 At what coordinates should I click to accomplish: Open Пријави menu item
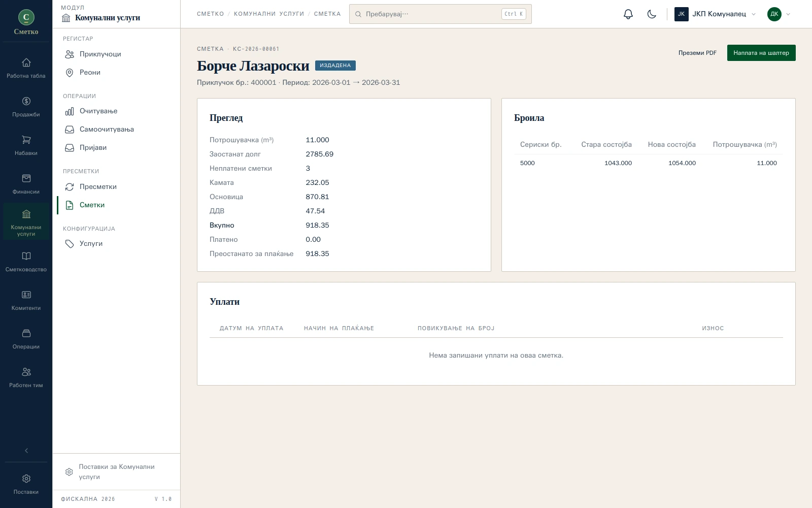(117, 147)
